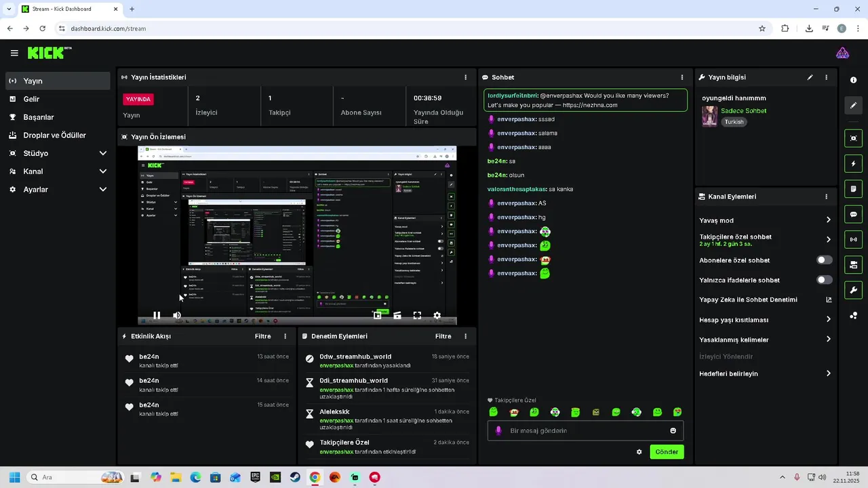Open Hedefleri belirleyin arrow
This screenshot has height=488, width=868.
tap(828, 373)
